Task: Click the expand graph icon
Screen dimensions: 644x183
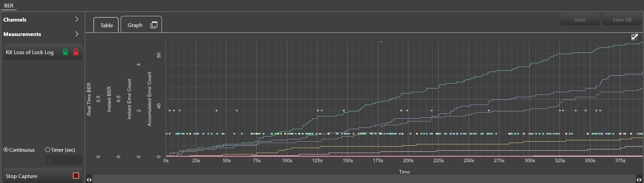Action: [635, 37]
